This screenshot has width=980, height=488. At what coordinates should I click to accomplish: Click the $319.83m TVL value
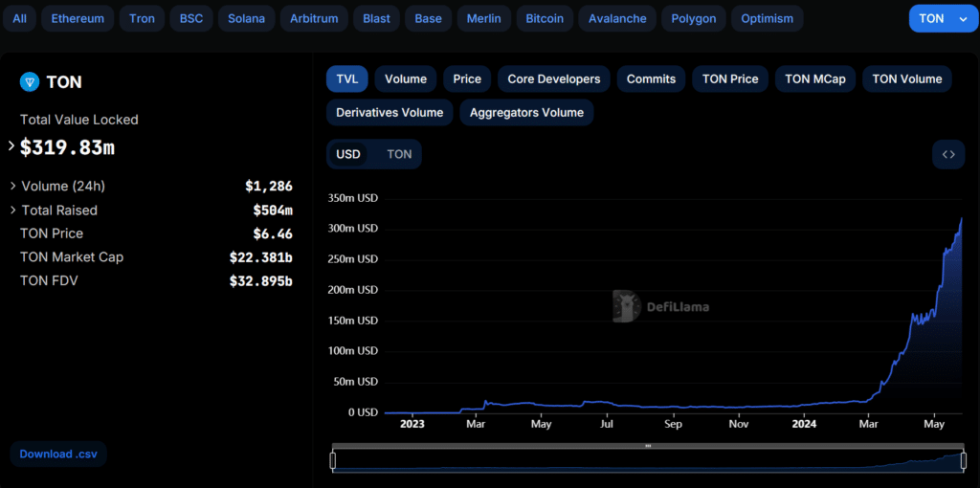pos(67,147)
